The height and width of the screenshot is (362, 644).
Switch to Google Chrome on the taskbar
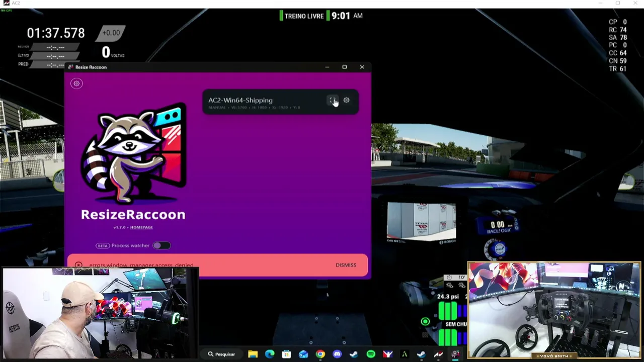click(320, 354)
